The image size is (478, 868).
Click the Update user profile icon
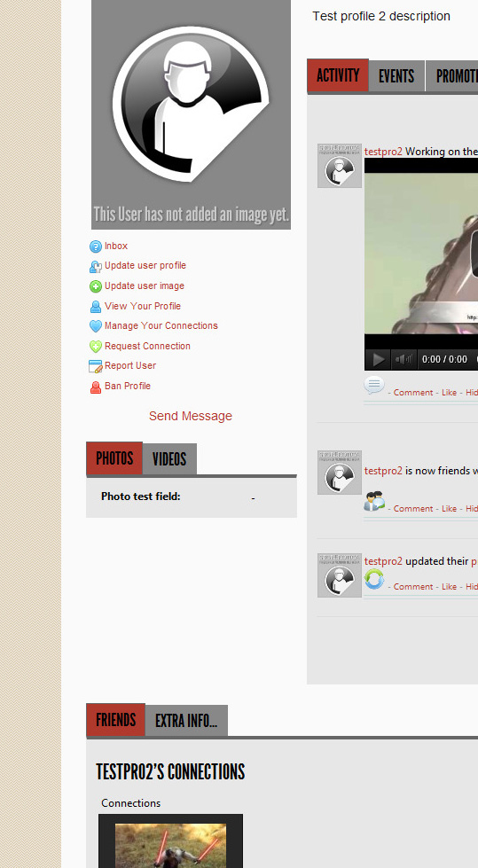coord(95,266)
